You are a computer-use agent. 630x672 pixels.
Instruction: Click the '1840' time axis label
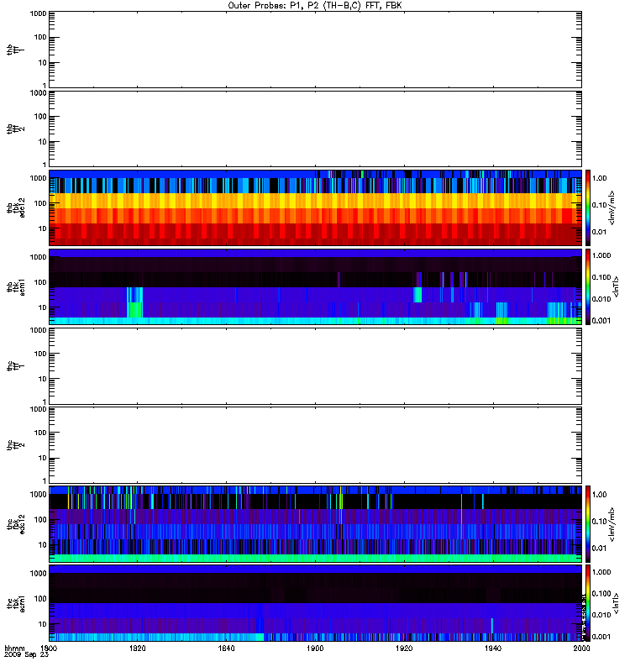click(226, 648)
